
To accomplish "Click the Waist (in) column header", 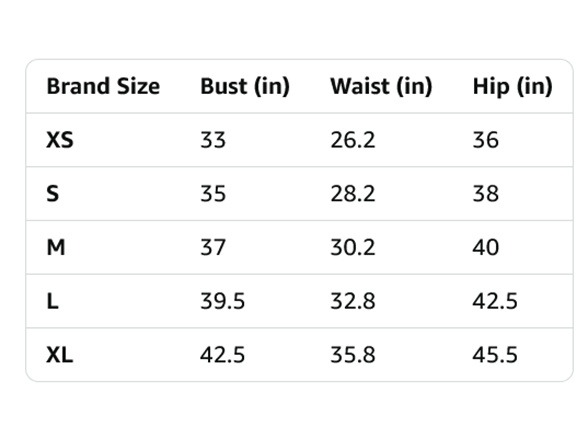I will [381, 87].
